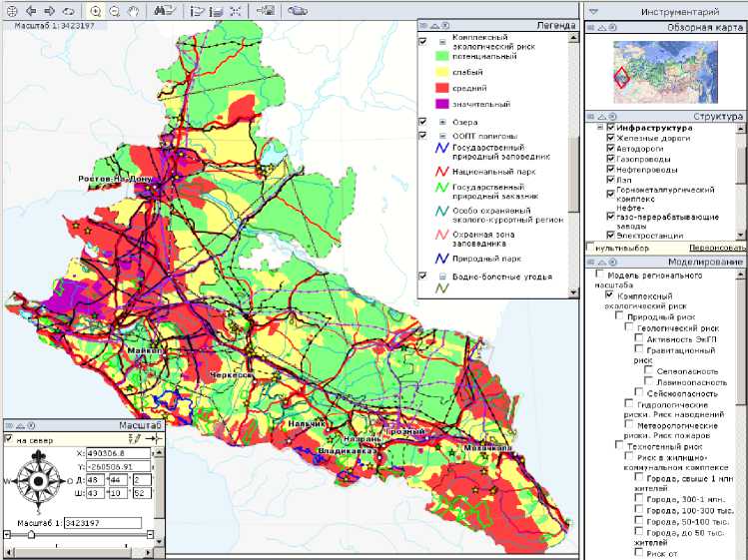Viewport: 748px width, 560px height.
Task: Select the zoom out magnifier tool
Action: (x=115, y=10)
